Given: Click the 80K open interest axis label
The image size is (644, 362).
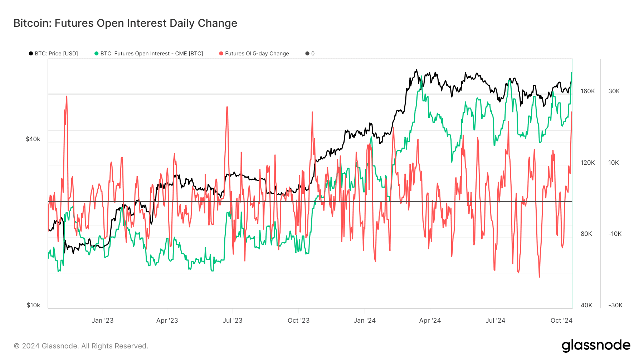Looking at the screenshot, I should [586, 234].
